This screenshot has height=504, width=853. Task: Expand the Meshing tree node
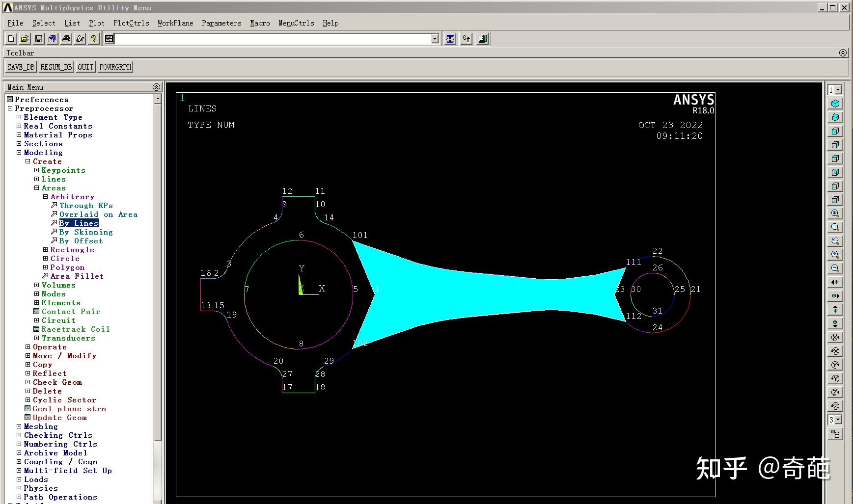point(19,426)
